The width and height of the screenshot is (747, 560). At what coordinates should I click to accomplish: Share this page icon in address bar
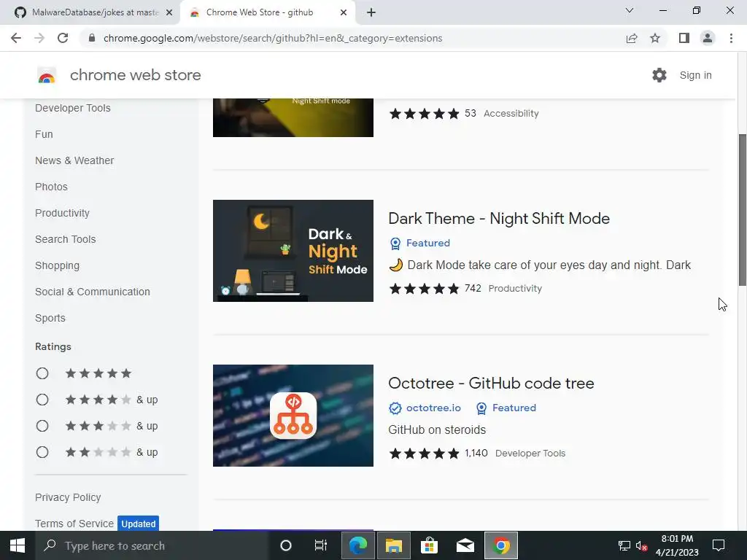tap(632, 38)
